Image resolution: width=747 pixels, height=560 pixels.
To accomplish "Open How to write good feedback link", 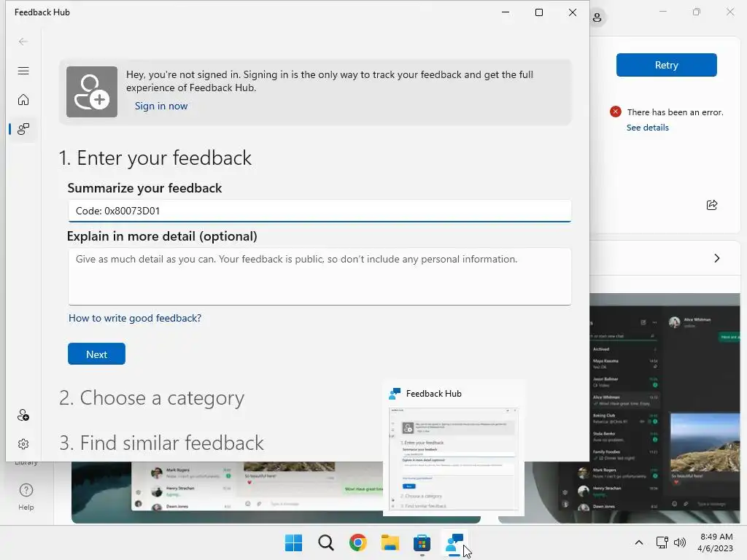I will coord(135,318).
